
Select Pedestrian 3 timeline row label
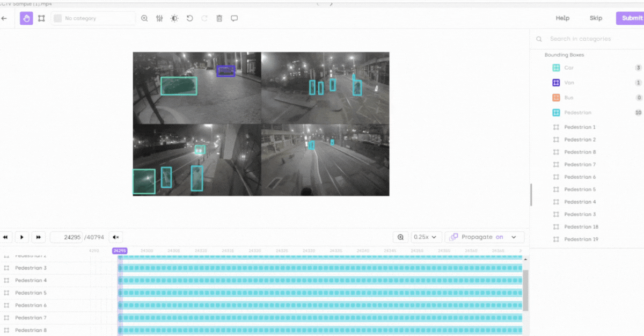pyautogui.click(x=31, y=268)
